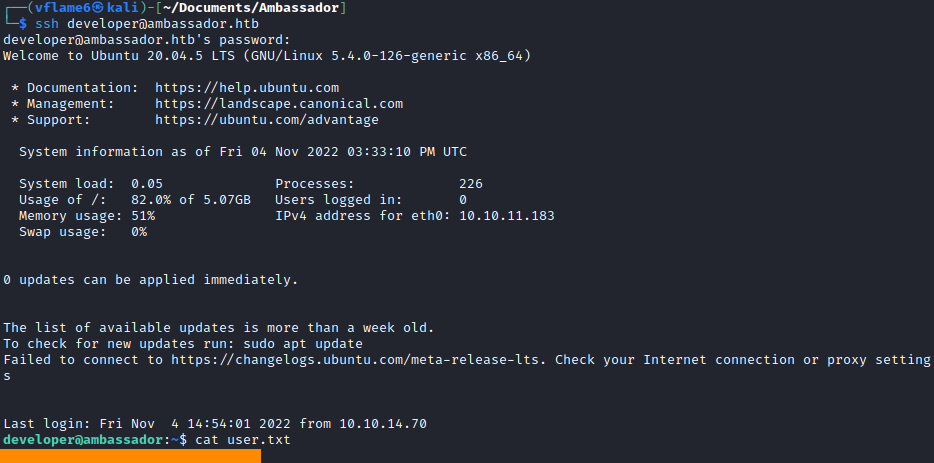Click the Welcome to Ubuntu 20.04.5 line
The image size is (934, 463).
pyautogui.click(x=267, y=56)
